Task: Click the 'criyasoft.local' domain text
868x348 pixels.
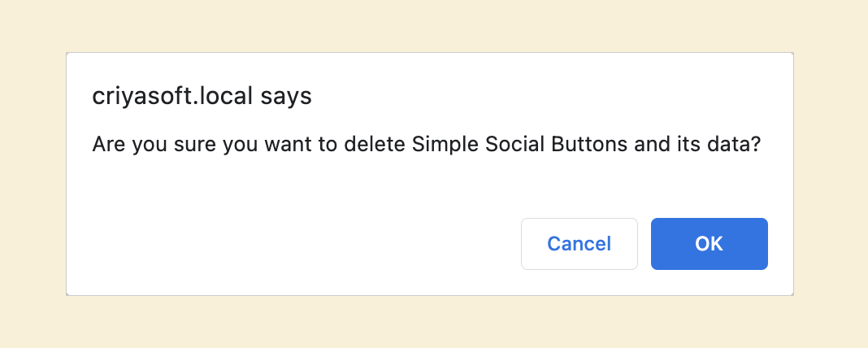Action: tap(173, 97)
